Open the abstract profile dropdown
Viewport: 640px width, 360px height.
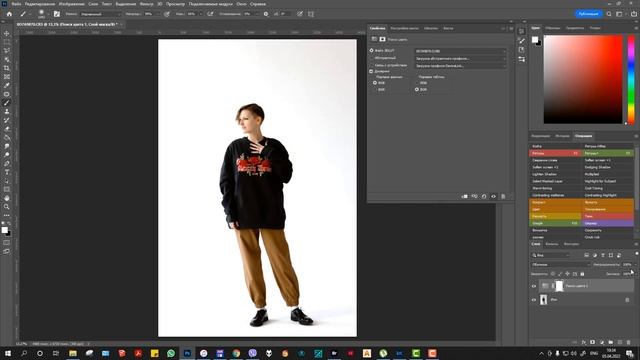click(x=460, y=58)
